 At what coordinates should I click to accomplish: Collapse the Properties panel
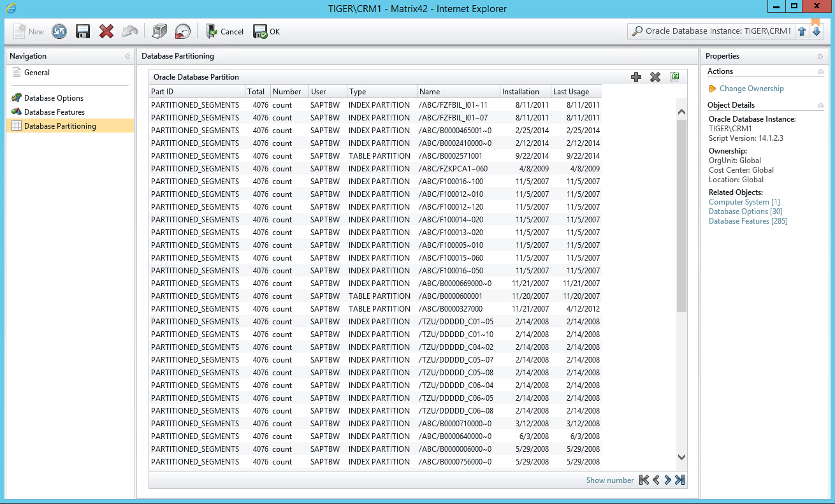[x=820, y=57]
